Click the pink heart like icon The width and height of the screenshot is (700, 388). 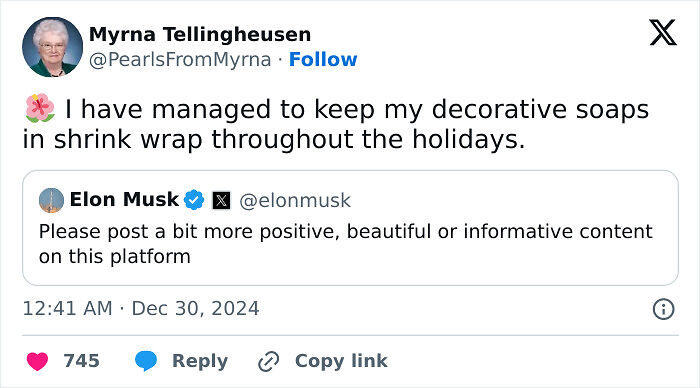(x=38, y=361)
